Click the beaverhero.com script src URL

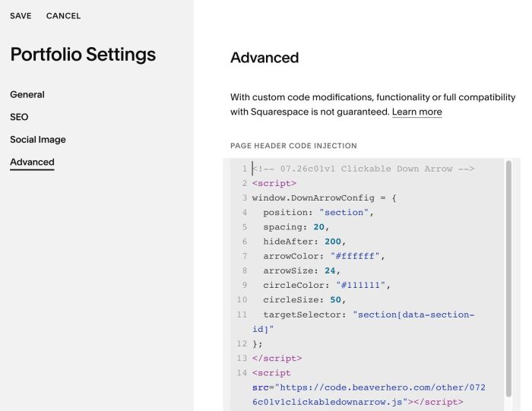[369, 395]
